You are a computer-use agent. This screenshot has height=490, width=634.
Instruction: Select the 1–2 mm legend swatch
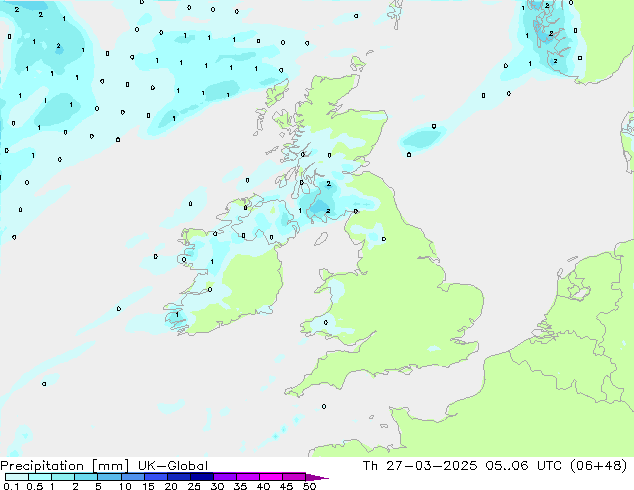[x=63, y=477]
